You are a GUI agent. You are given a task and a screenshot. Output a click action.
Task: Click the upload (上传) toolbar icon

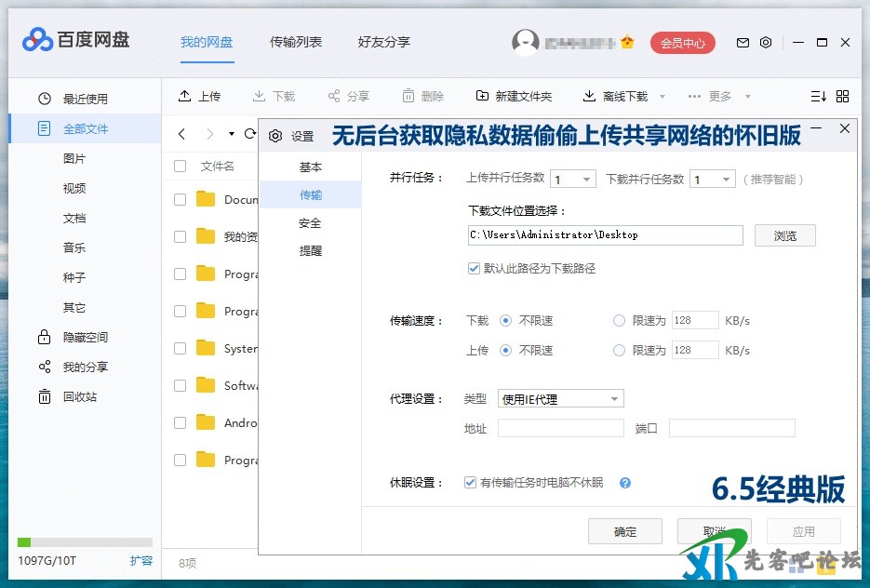[x=185, y=96]
